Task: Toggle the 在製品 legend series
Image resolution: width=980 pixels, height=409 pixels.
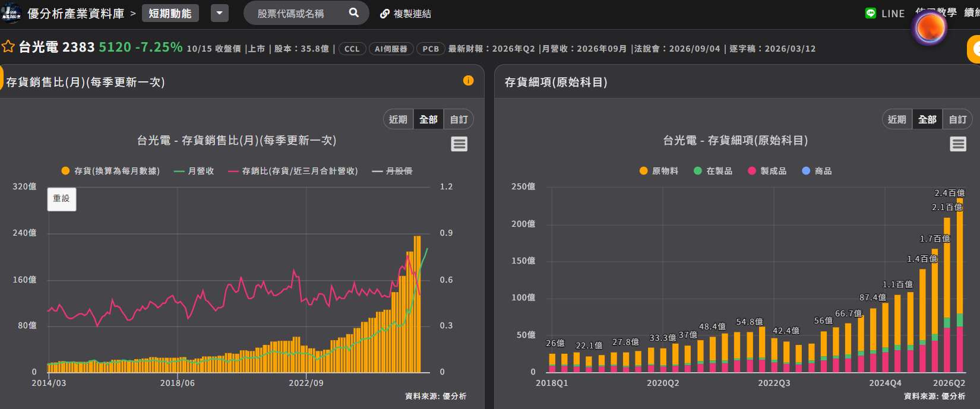Action: (x=713, y=171)
